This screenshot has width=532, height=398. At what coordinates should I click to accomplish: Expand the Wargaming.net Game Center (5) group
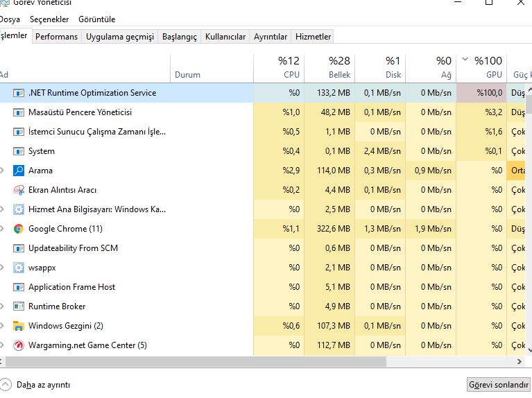coord(2,345)
